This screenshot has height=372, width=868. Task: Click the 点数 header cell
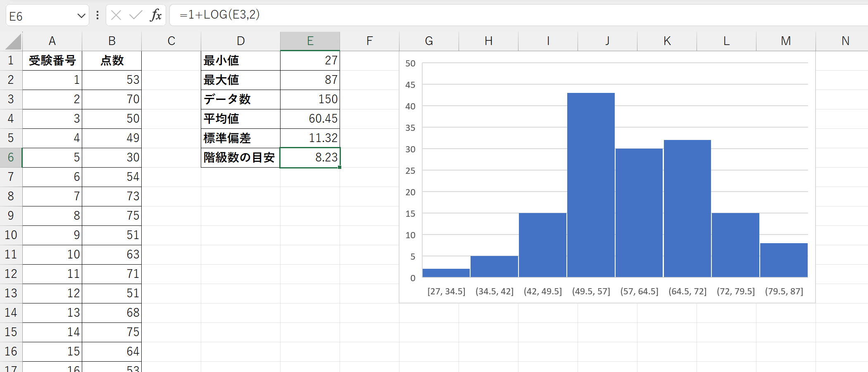click(112, 61)
